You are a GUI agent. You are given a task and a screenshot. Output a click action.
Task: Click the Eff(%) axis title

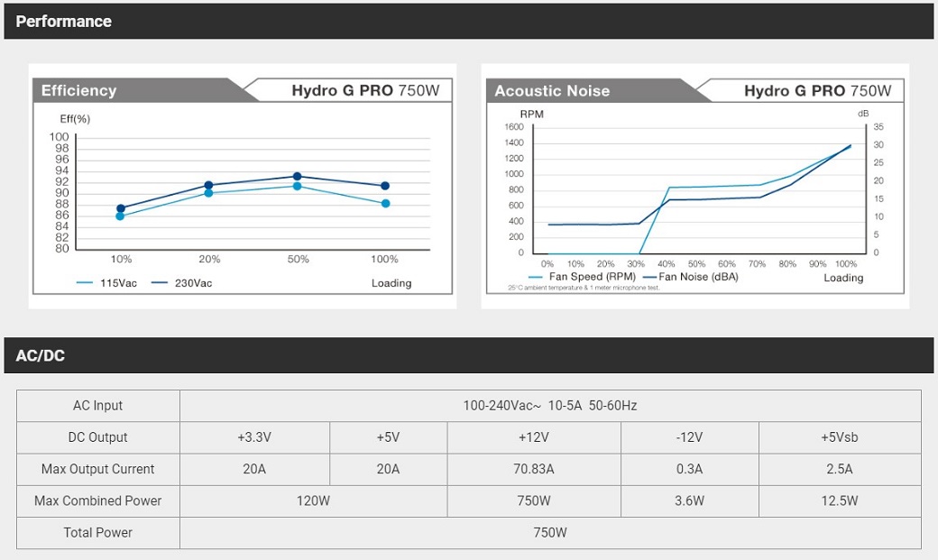[75, 119]
